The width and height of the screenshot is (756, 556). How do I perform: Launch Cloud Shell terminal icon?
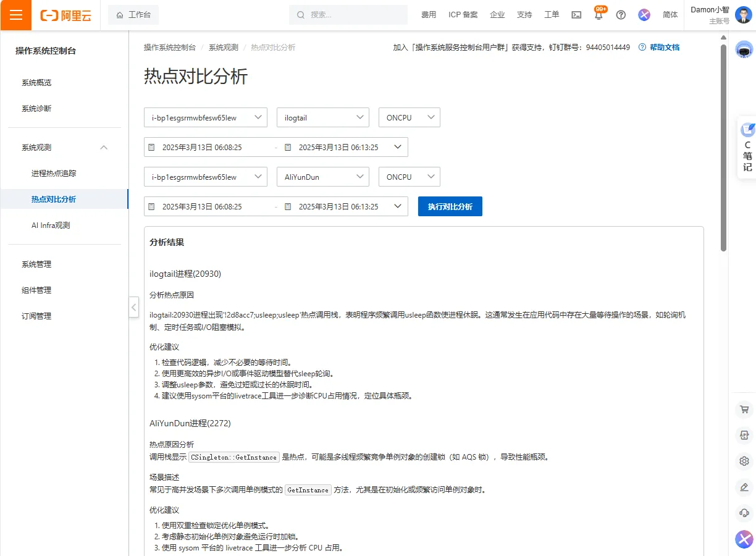tap(576, 15)
